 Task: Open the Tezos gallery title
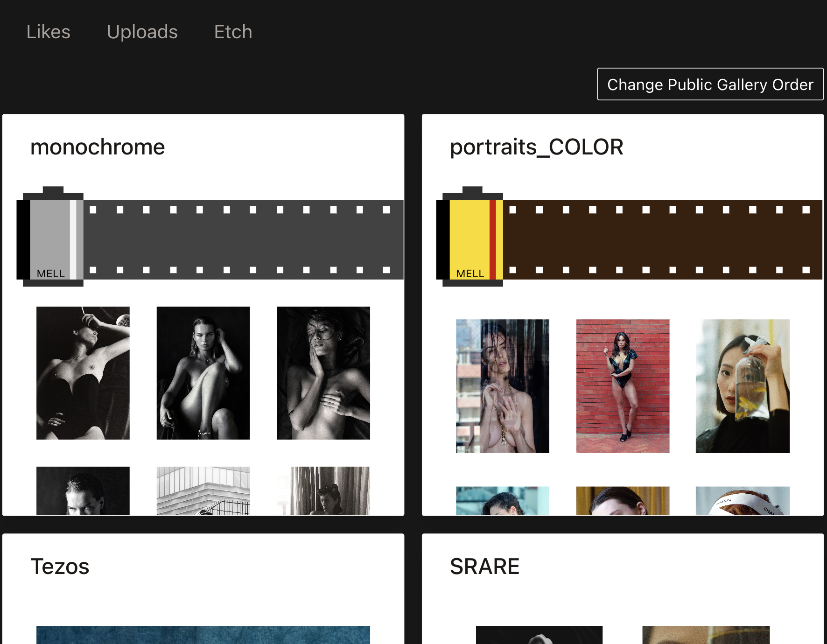pyautogui.click(x=60, y=567)
